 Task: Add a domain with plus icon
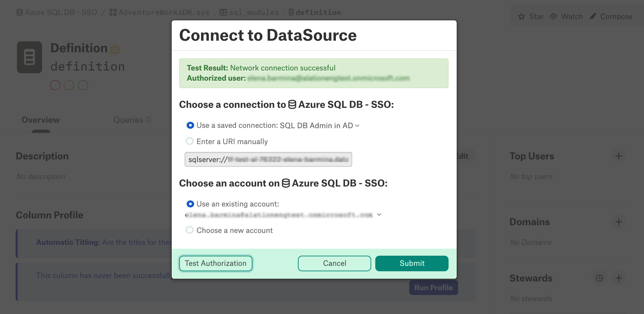[619, 222]
